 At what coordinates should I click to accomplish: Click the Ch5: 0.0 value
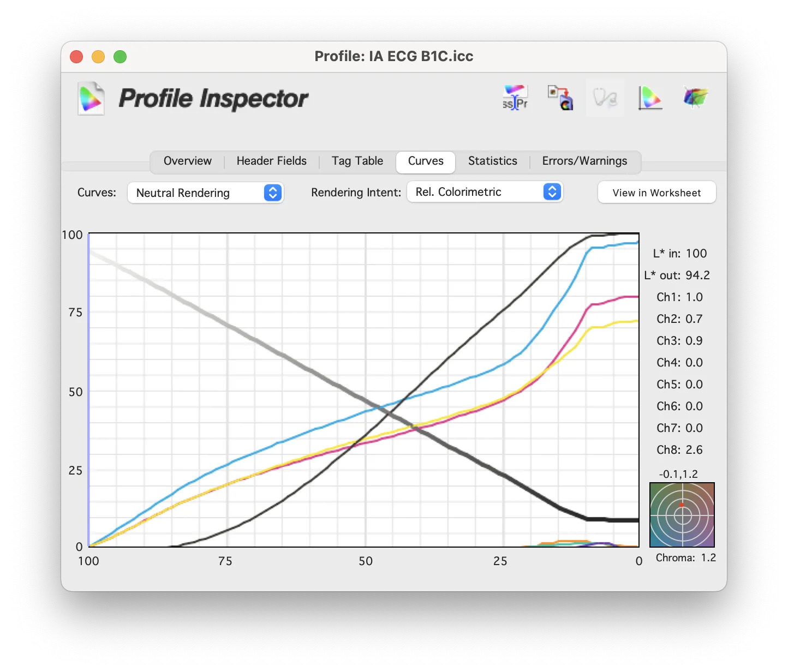click(x=679, y=385)
